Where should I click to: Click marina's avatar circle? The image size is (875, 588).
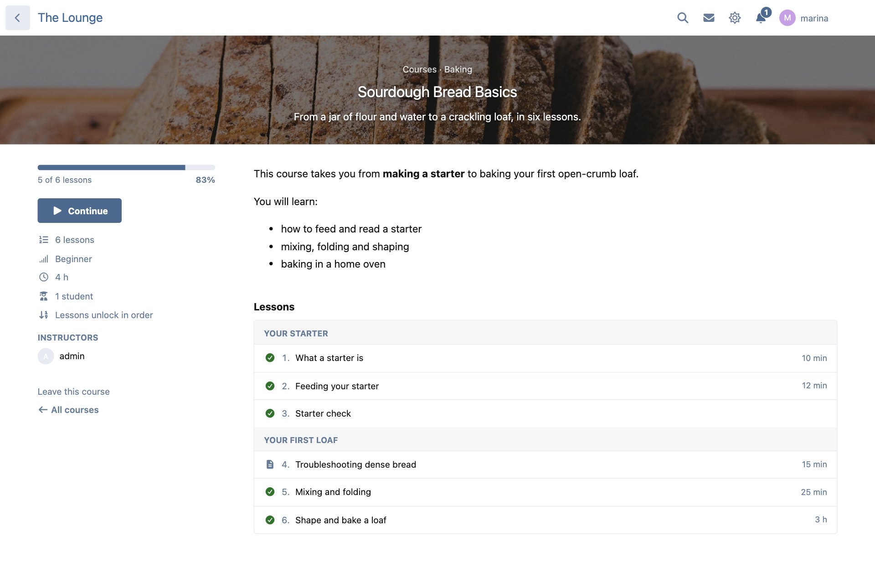(787, 18)
